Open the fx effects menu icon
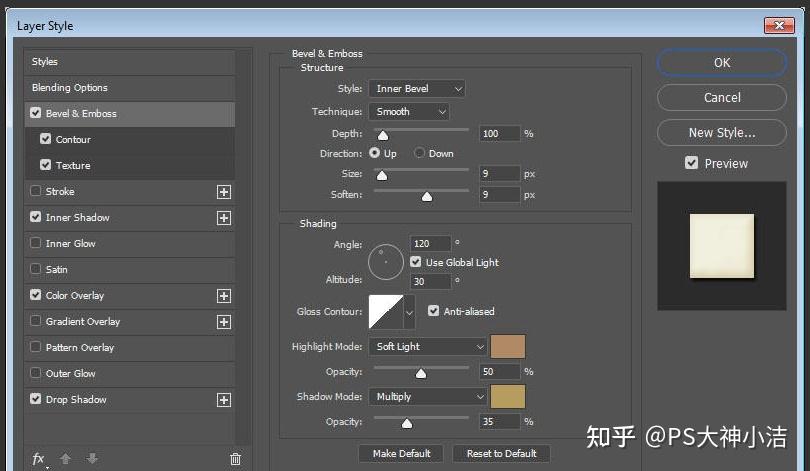 (x=39, y=459)
